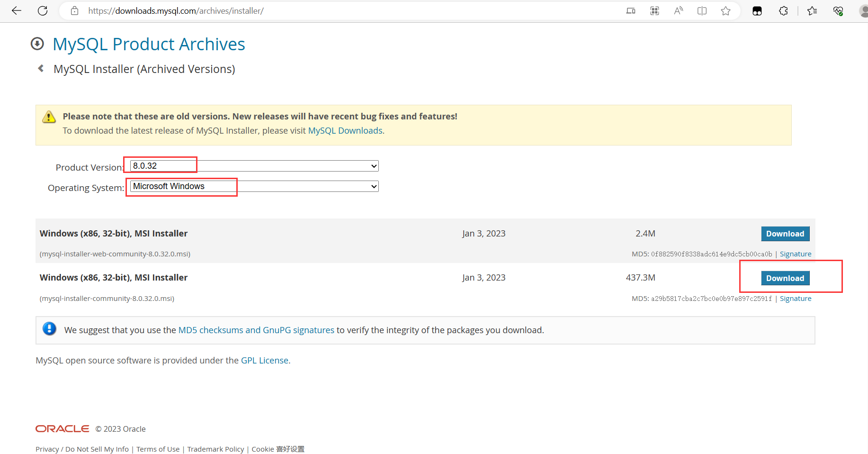Viewport: 868px width, 454px height.
Task: Click MD5 hash of web-community installer
Action: coord(712,254)
